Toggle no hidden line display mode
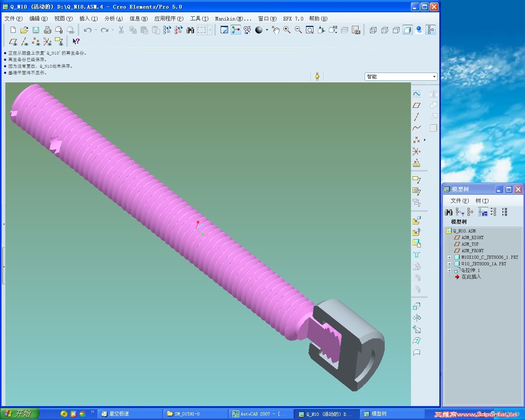Viewport: 525px width, 420px height. pyautogui.click(x=396, y=30)
